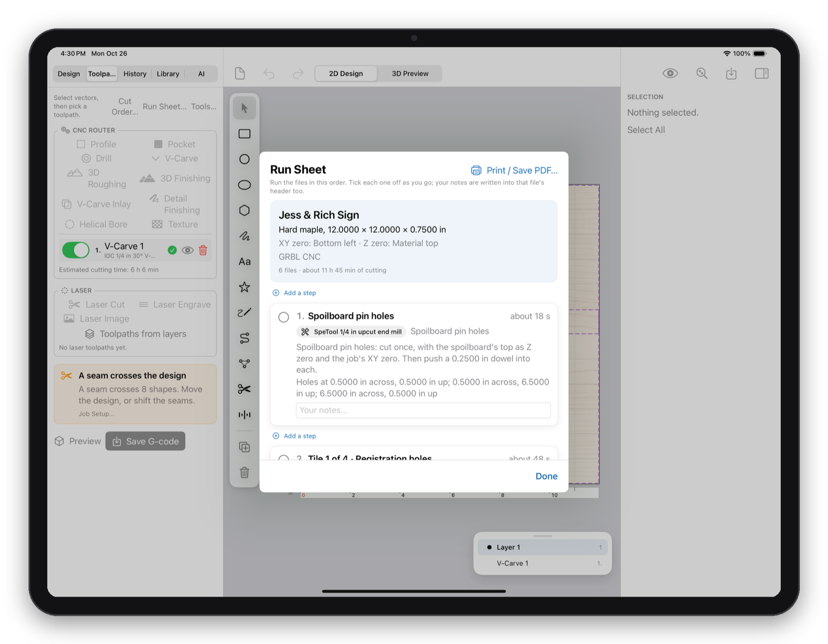Image resolution: width=828 pixels, height=644 pixels.
Task: Select the arrow pointer tool
Action: [244, 108]
